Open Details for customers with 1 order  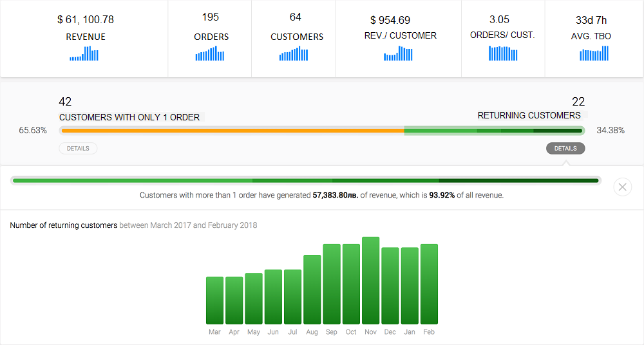click(x=78, y=149)
